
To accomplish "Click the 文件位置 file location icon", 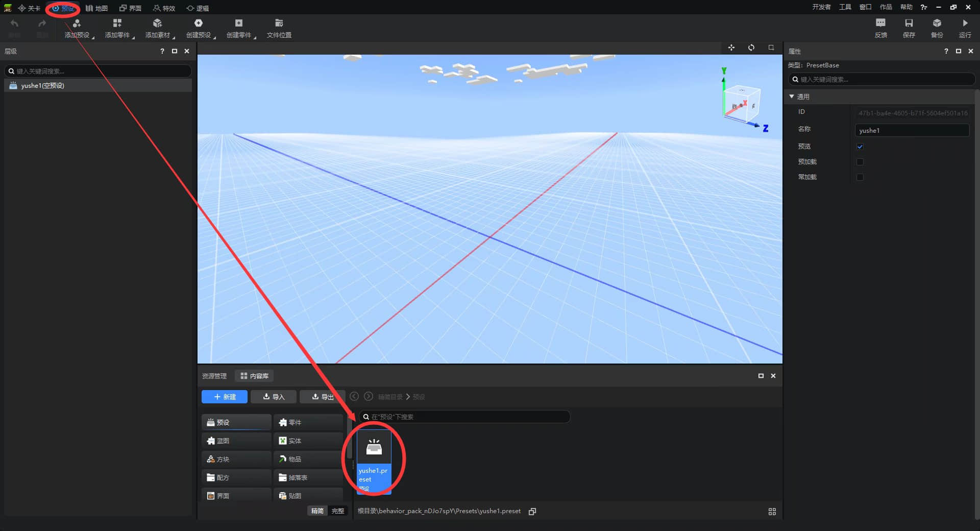I will (279, 23).
